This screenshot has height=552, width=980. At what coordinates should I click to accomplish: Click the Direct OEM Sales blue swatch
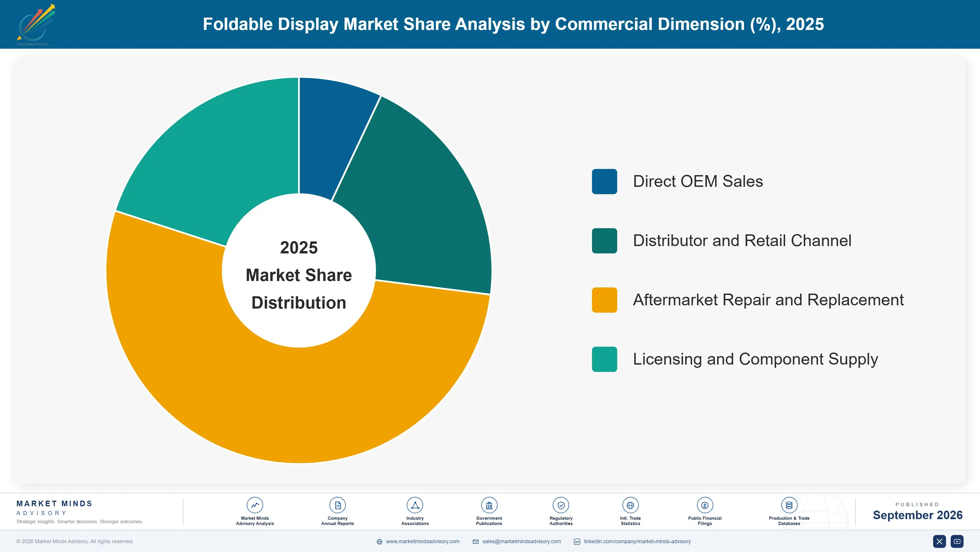point(604,182)
